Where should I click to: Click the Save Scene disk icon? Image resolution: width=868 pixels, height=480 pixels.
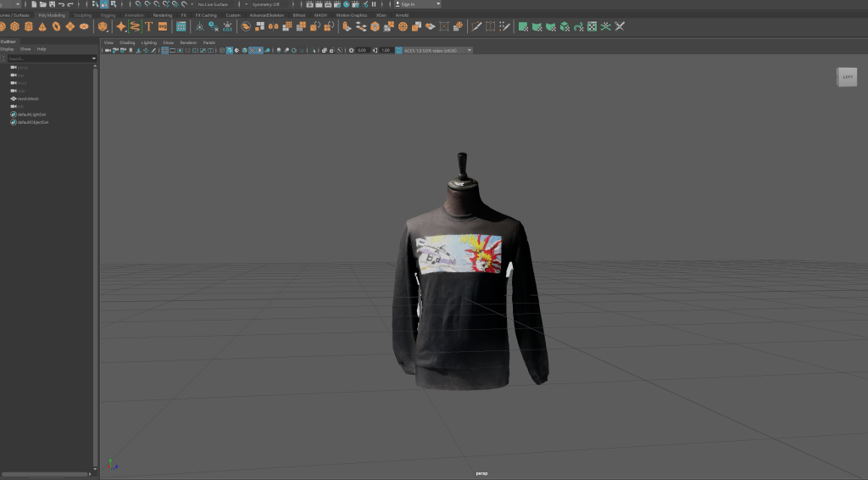tap(52, 4)
